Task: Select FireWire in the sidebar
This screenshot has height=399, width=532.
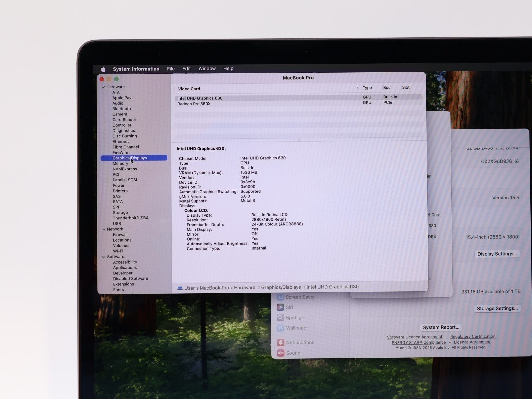Action: coord(120,152)
